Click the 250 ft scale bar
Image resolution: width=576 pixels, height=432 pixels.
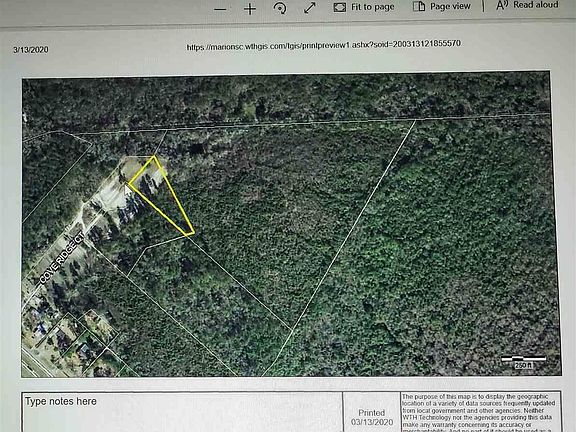pos(523,361)
